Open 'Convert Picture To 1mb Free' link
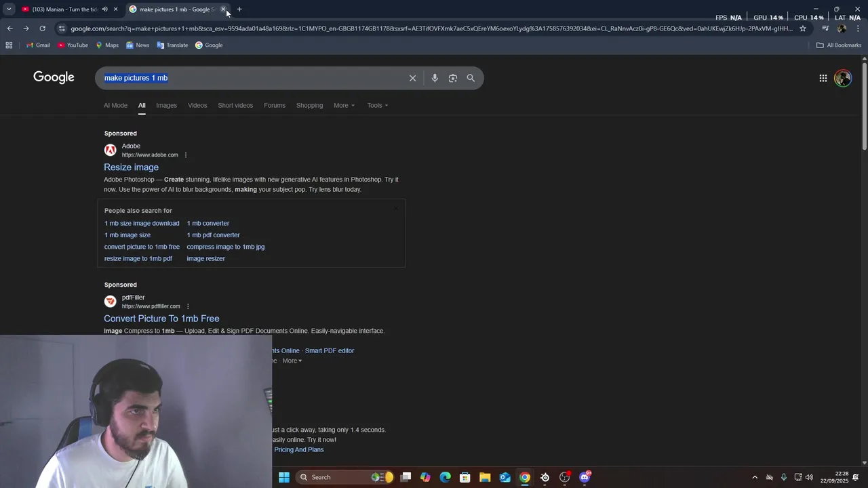The height and width of the screenshot is (488, 868). [x=161, y=319]
